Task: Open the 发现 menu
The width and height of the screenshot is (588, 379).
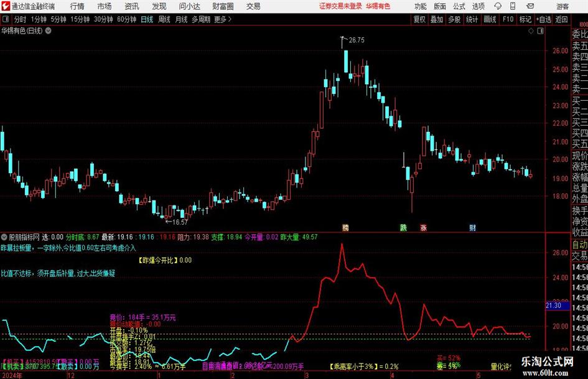Action: [159, 6]
